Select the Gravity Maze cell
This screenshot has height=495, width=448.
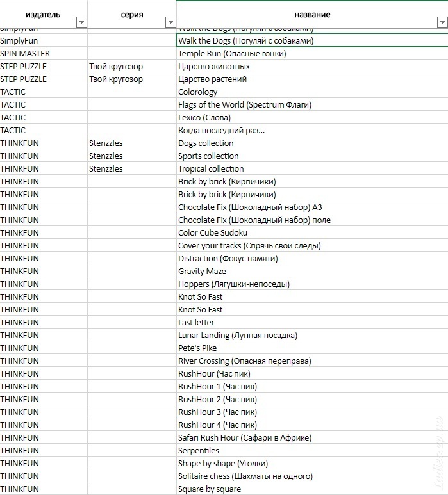coord(312,271)
